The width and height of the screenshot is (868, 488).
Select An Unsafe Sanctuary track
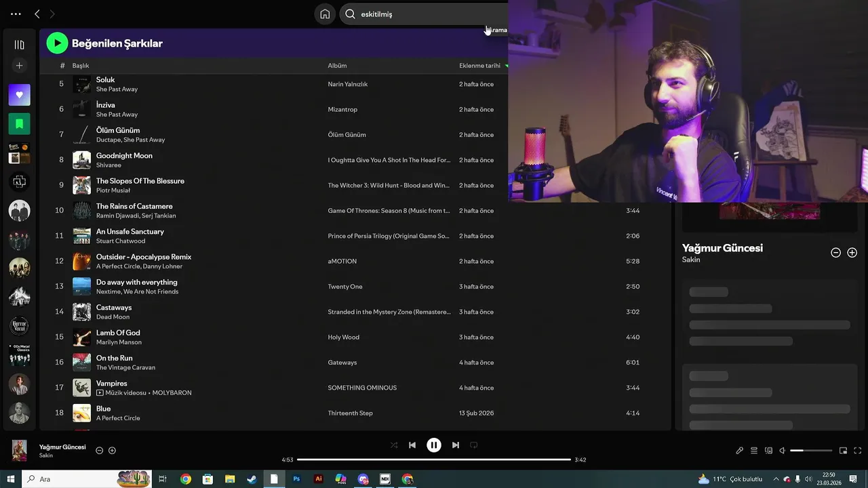[x=130, y=232]
